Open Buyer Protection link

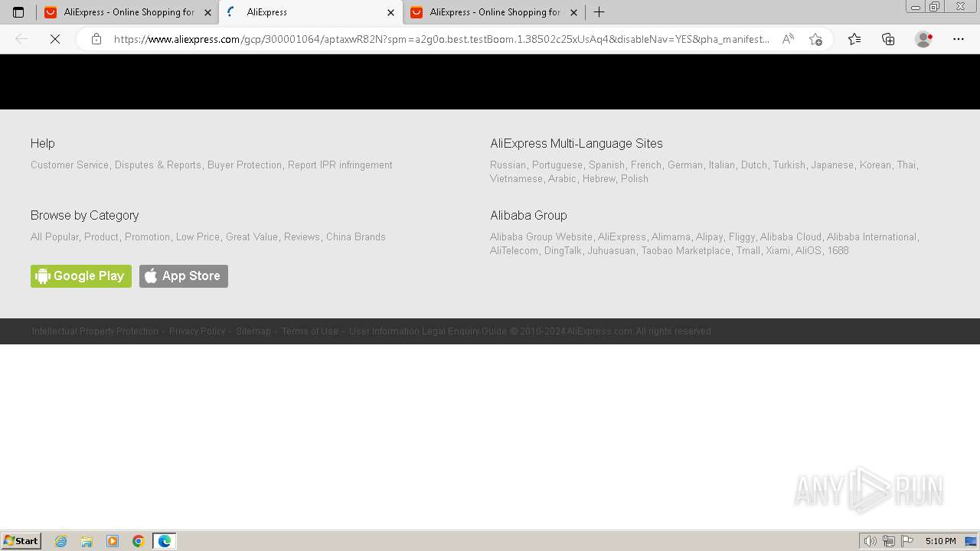click(244, 165)
